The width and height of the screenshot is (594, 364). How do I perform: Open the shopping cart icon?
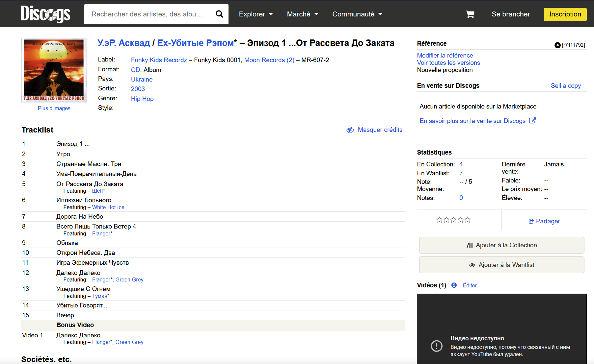pyautogui.click(x=470, y=14)
